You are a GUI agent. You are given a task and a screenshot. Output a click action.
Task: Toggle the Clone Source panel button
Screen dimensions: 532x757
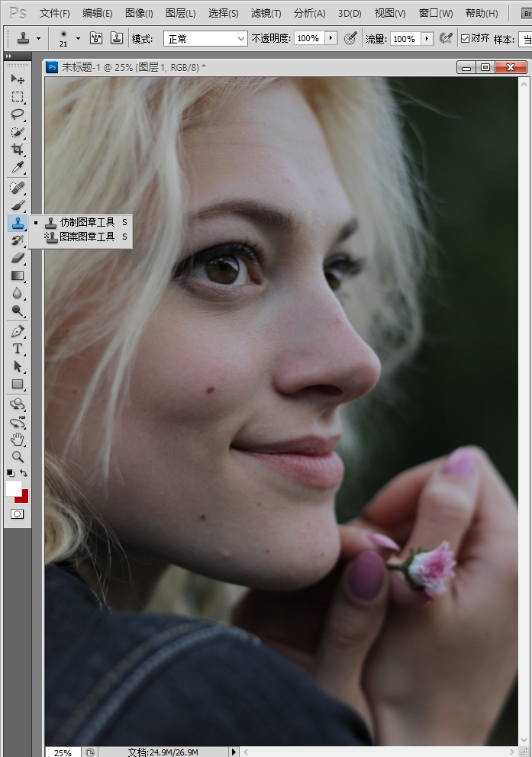coord(116,37)
